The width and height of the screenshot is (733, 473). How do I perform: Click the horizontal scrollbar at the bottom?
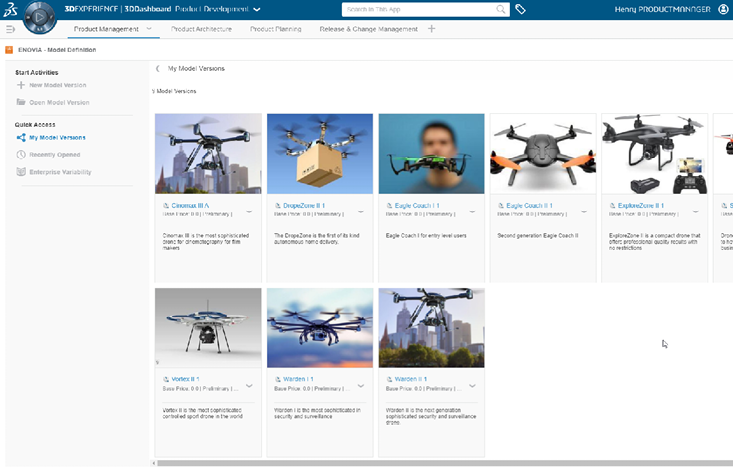click(x=444, y=463)
